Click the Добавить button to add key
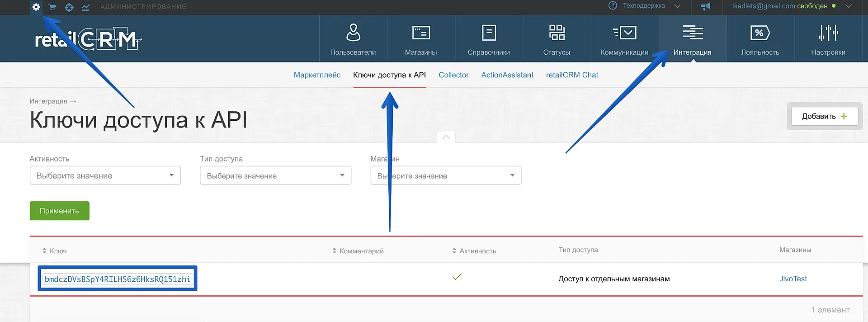 824,116
